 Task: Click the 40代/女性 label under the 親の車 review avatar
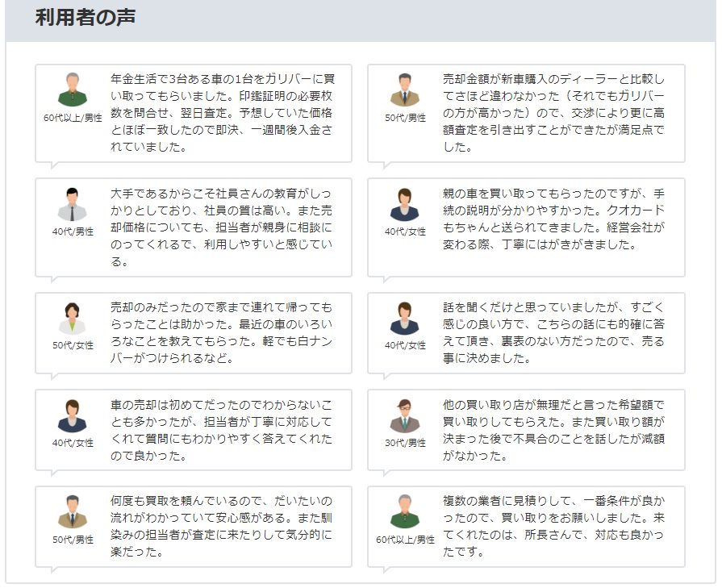tap(405, 231)
